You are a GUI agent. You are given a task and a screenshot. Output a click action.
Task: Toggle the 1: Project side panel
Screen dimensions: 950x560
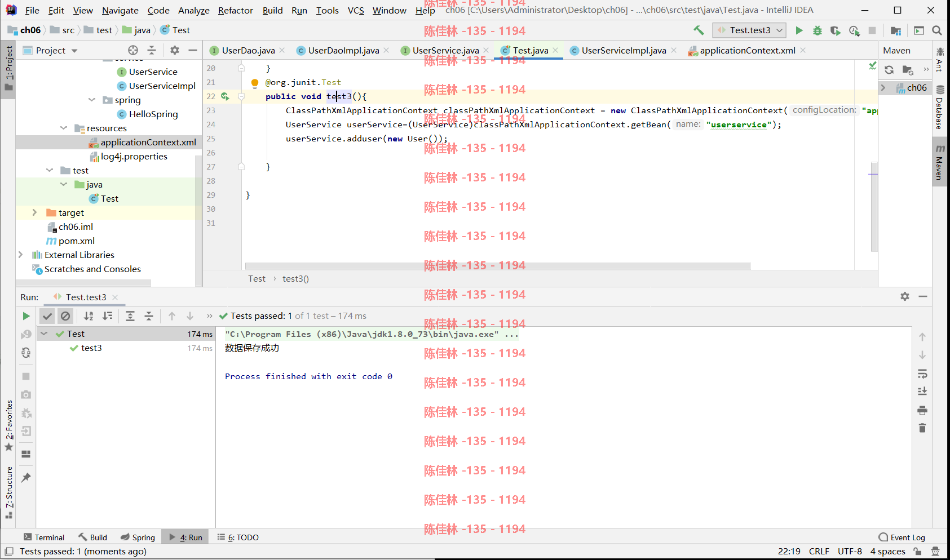click(8, 68)
